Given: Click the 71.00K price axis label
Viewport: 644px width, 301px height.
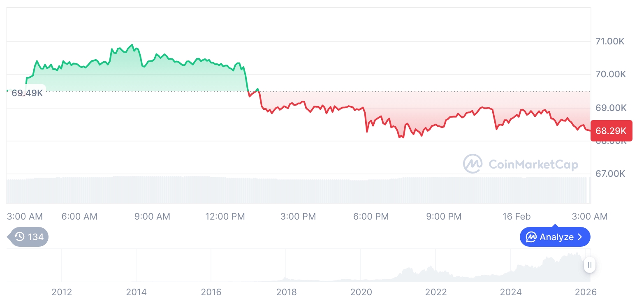Looking at the screenshot, I should click(x=611, y=42).
